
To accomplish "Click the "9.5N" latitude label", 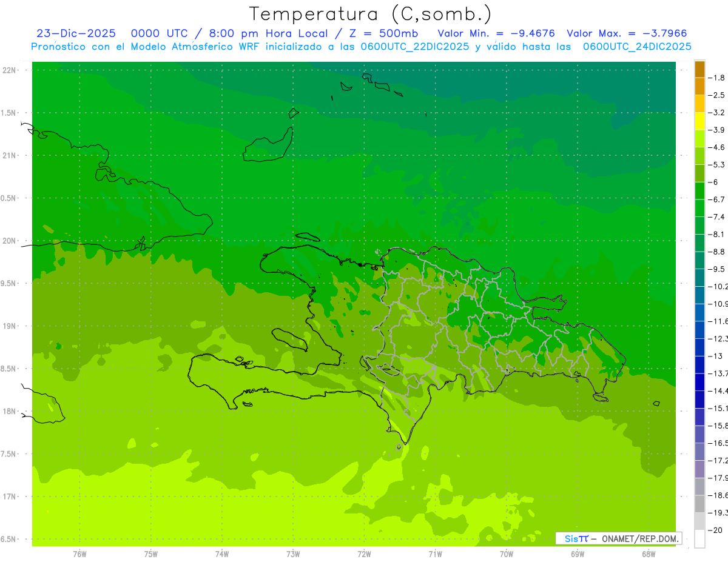I will pyautogui.click(x=9, y=284).
